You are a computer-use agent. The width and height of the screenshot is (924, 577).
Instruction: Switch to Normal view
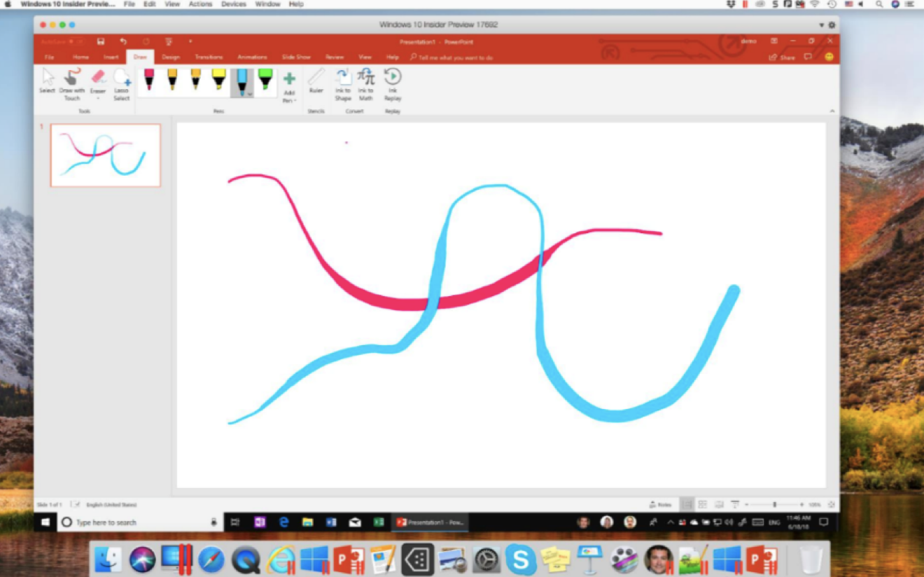click(687, 504)
